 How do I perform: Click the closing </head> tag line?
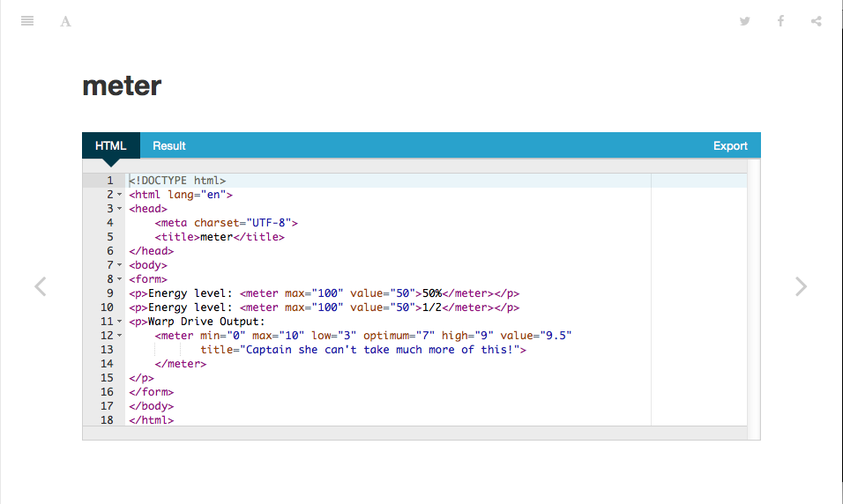pyautogui.click(x=152, y=251)
